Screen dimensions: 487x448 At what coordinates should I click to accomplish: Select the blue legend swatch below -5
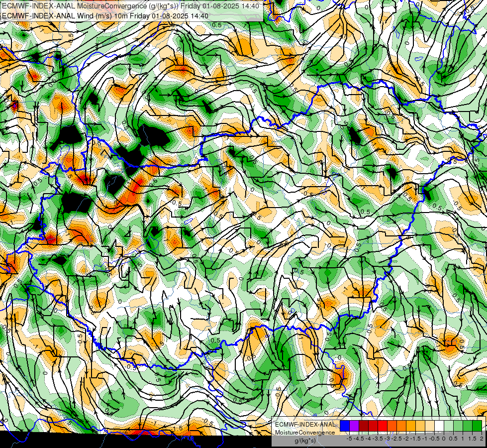point(345,426)
